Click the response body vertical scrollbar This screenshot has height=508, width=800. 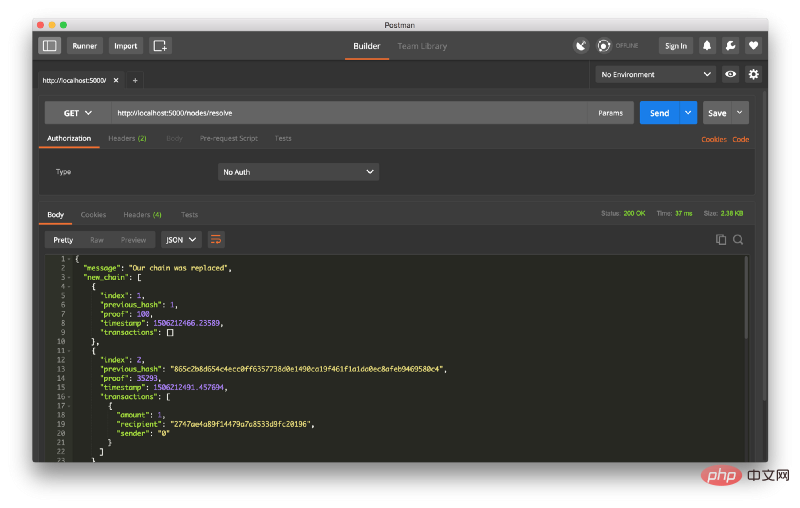[x=746, y=297]
